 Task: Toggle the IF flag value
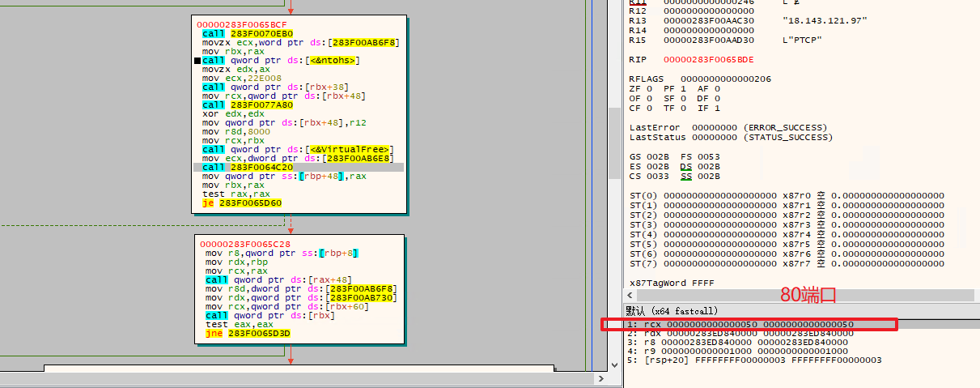click(716, 109)
